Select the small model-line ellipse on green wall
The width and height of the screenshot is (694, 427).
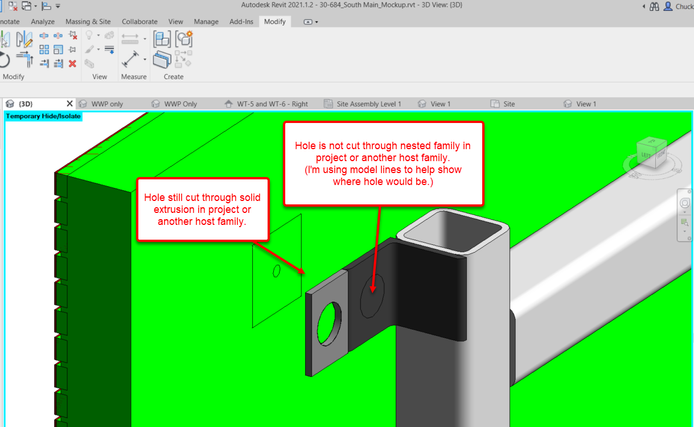(x=276, y=271)
